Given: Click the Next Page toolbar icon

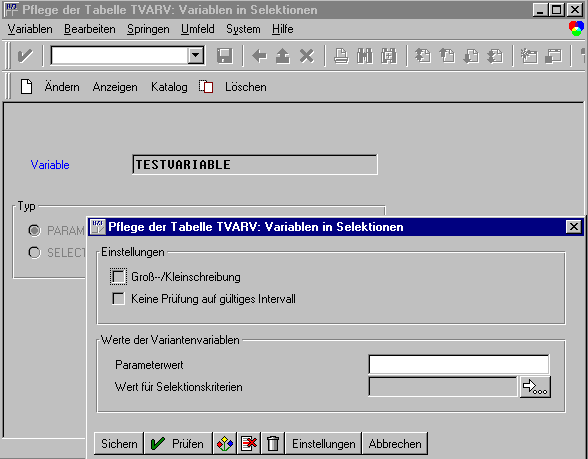Looking at the screenshot, I should coord(471,56).
